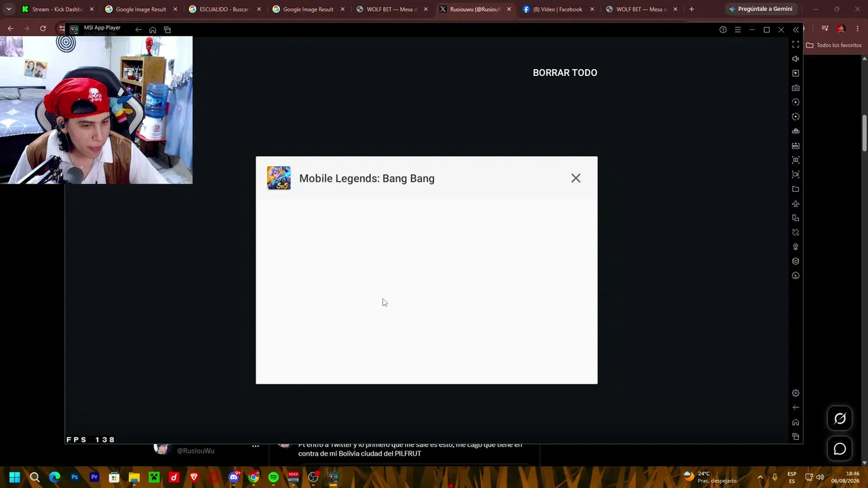Show hidden system tray icons

(760, 477)
